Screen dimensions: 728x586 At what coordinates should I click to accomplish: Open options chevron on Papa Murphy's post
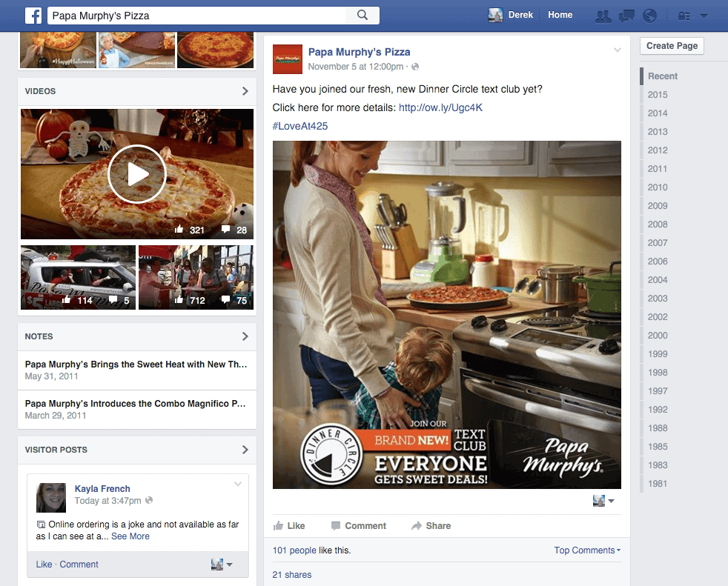pos(618,50)
